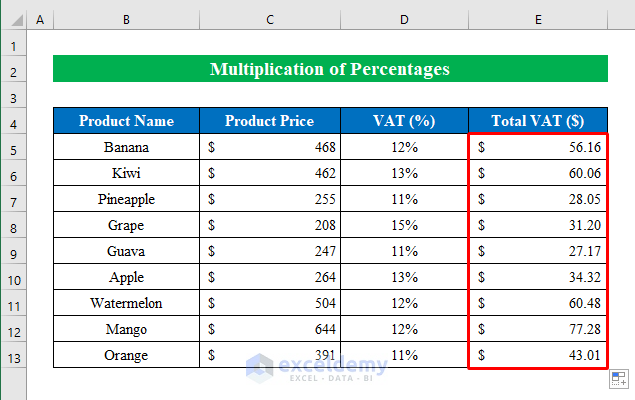
Task: Click the Watermelon cell
Action: click(x=126, y=303)
